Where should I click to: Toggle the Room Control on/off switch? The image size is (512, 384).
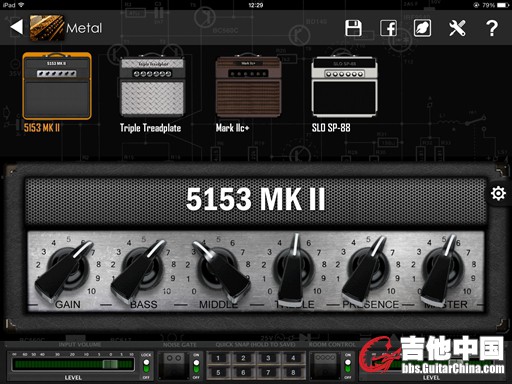click(348, 366)
